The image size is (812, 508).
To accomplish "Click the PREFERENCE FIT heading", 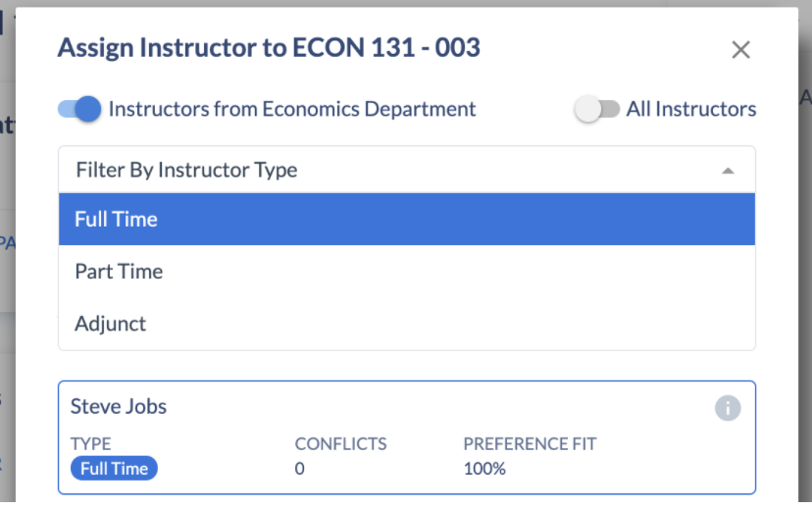I will (x=530, y=444).
